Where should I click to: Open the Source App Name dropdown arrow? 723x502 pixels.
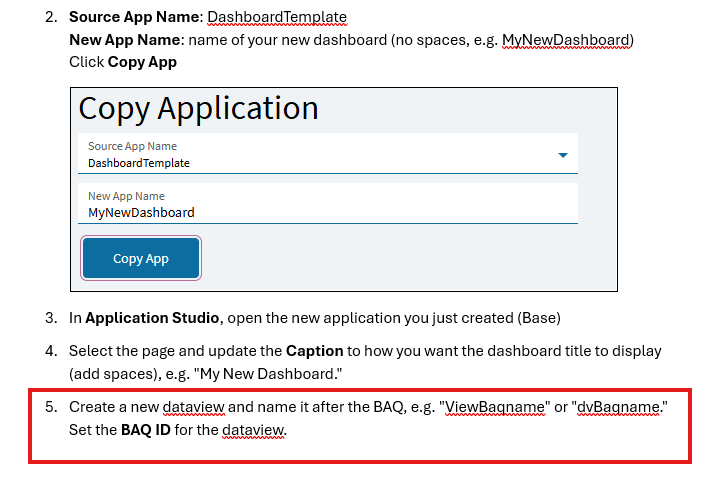coord(563,155)
